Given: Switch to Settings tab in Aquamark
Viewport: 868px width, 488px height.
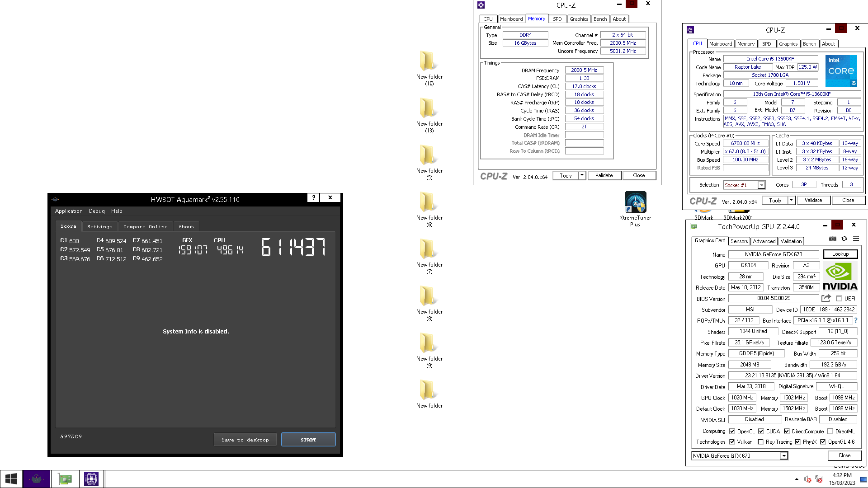Looking at the screenshot, I should 99,226.
